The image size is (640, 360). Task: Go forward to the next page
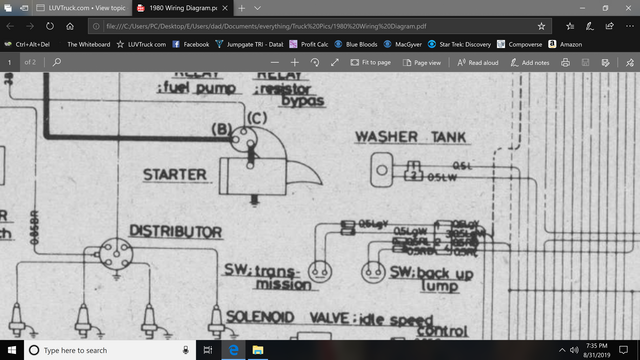pyautogui.click(x=30, y=26)
